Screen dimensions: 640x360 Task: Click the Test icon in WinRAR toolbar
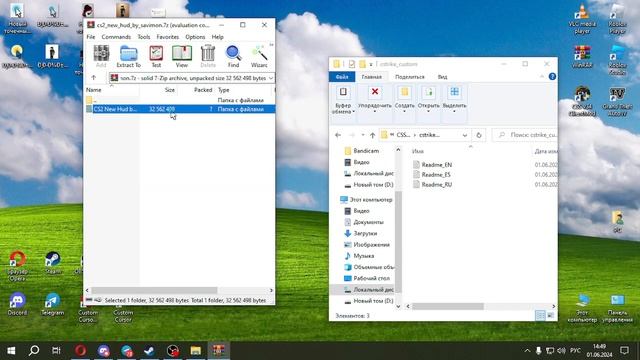coord(156,56)
